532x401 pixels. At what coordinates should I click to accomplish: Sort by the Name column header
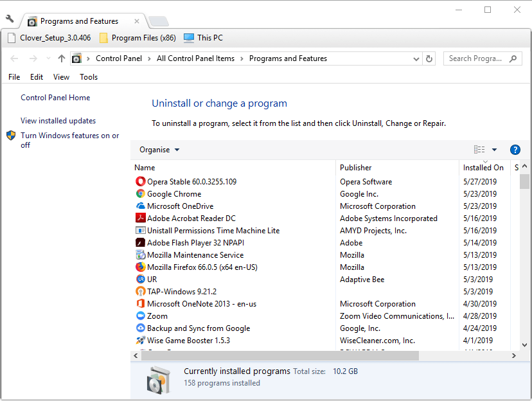tap(233, 168)
